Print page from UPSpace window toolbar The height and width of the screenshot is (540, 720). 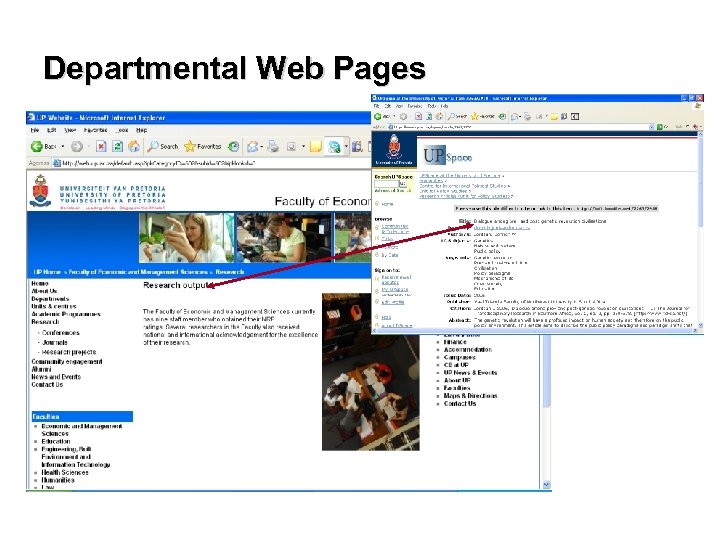coord(527,117)
